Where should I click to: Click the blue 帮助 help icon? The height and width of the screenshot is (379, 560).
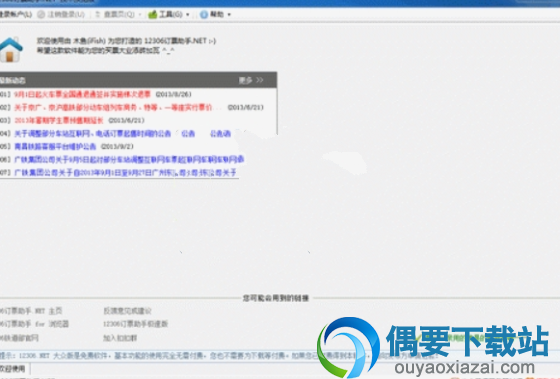point(204,15)
